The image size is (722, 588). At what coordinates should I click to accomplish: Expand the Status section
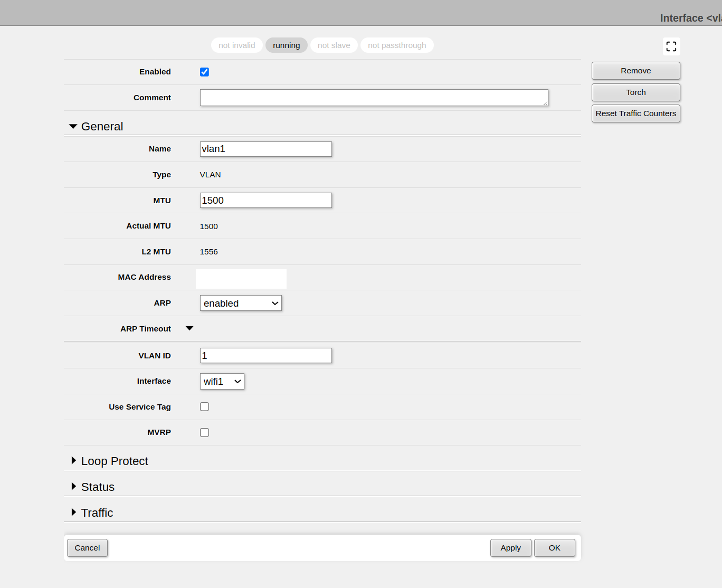point(93,487)
